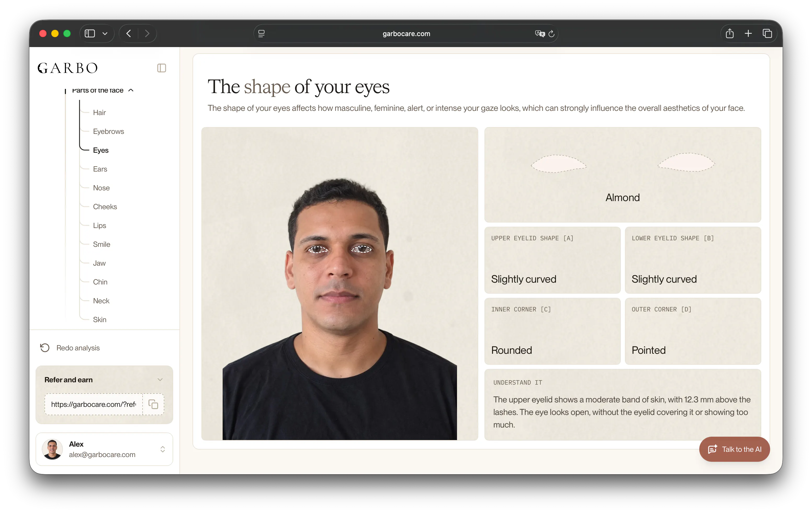Click Alex's profile avatar
812x513 pixels.
click(52, 449)
